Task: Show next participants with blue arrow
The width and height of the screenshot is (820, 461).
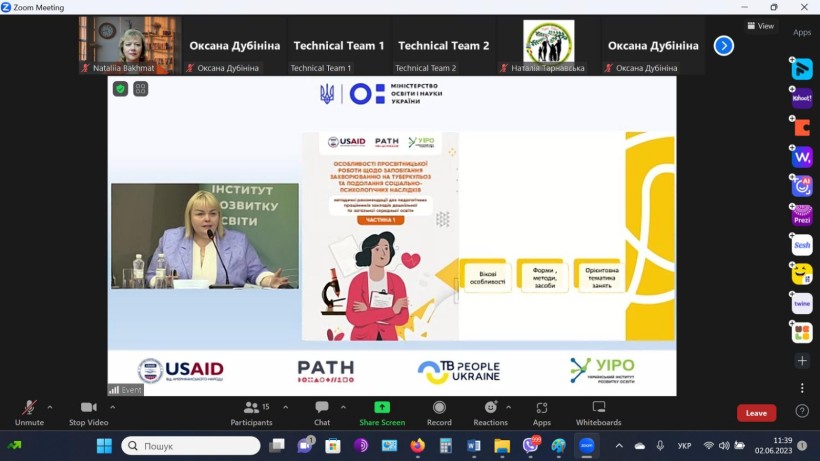Action: pos(724,45)
